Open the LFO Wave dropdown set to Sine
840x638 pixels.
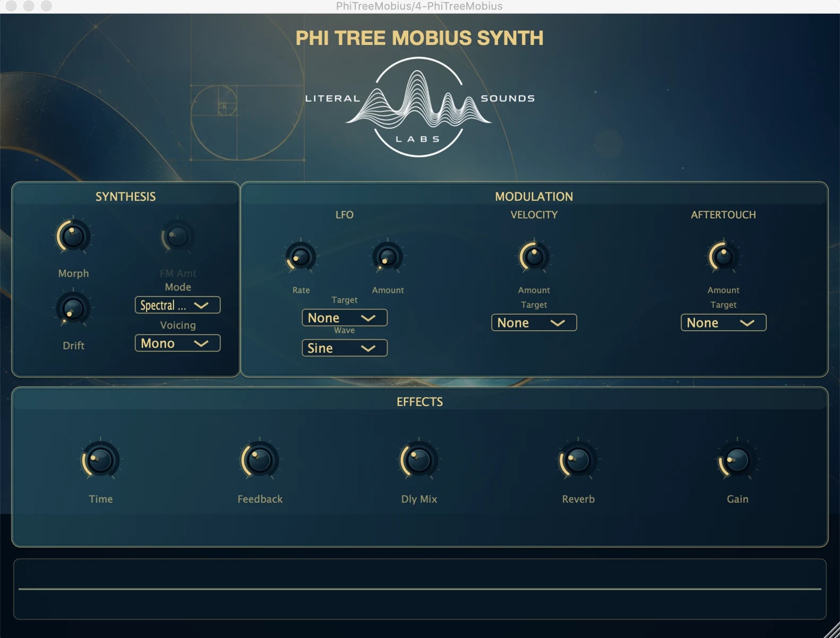pyautogui.click(x=345, y=348)
